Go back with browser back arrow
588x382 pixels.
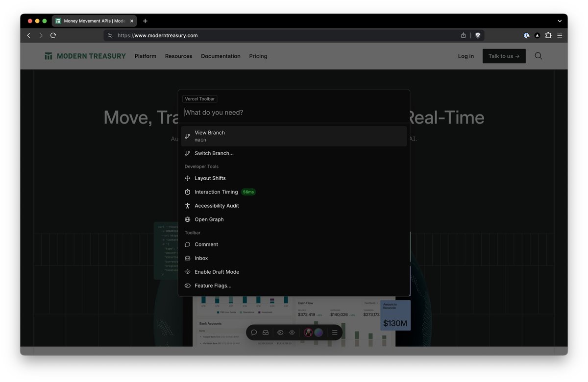(28, 35)
